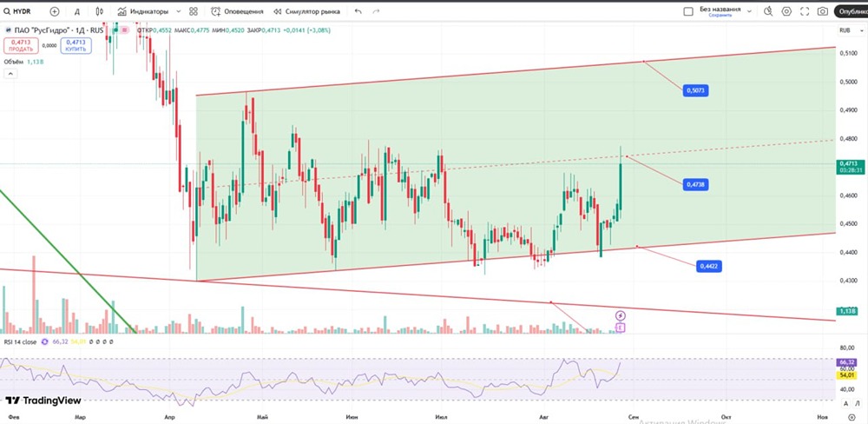
Task: Change the Д daily timeframe interval
Action: point(77,11)
